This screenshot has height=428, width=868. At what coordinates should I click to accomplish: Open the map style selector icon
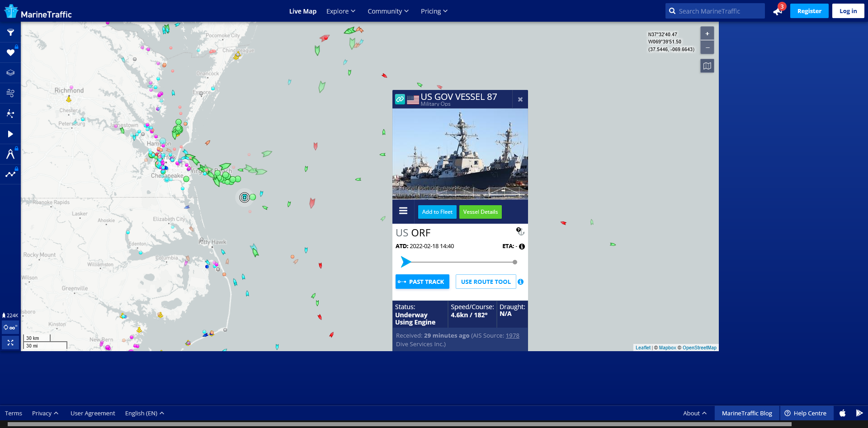tap(707, 66)
